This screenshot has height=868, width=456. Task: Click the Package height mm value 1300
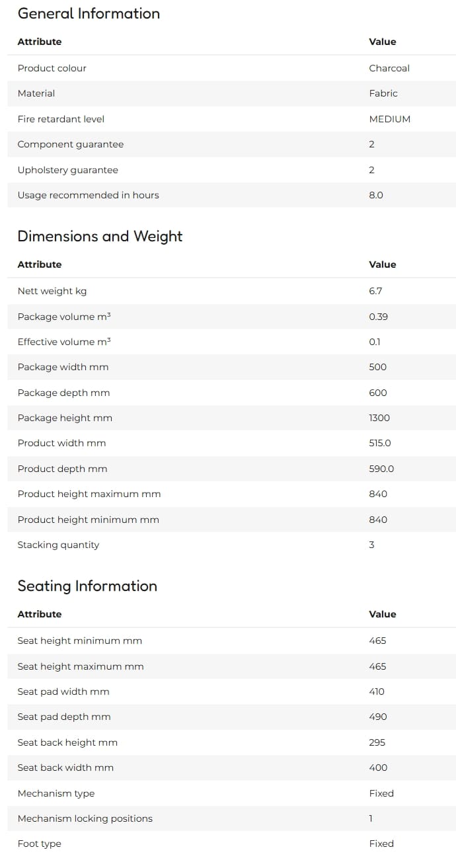tap(379, 418)
